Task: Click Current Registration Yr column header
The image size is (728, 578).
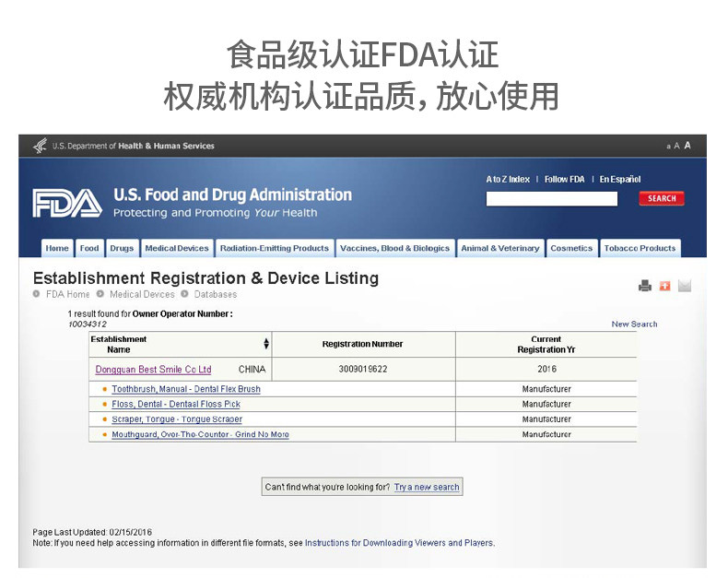Action: 546,344
